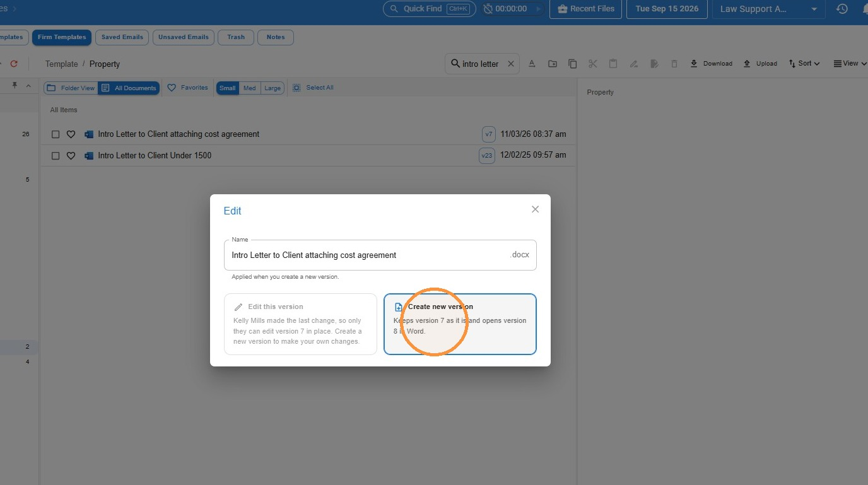Open the Firm Templates tab
Screen dimensions: 868x485
pos(62,37)
